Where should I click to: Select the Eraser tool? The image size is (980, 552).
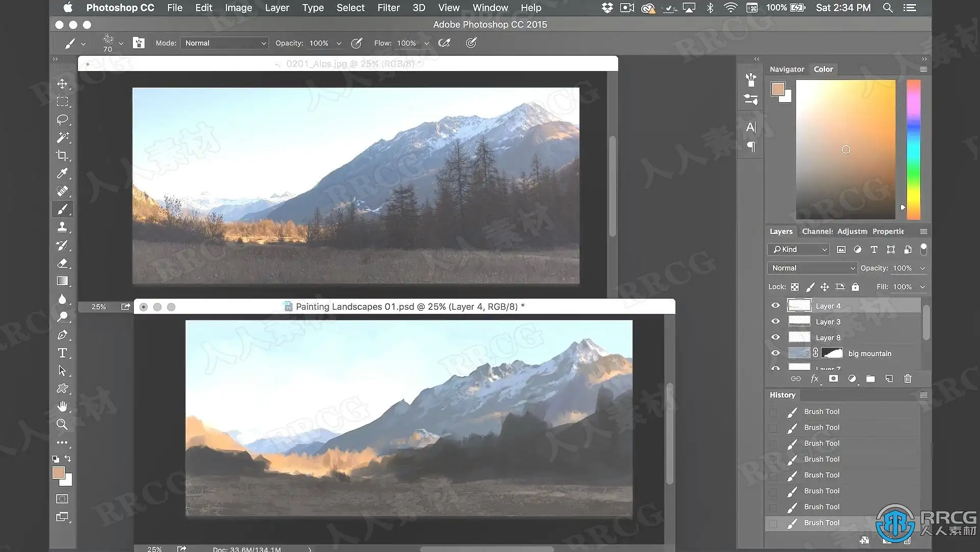point(62,263)
